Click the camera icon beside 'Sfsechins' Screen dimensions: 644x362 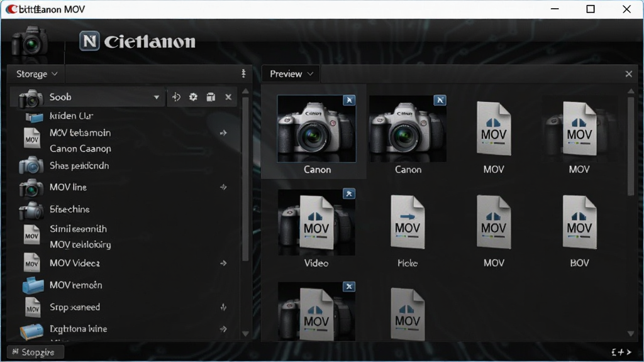[x=31, y=211]
